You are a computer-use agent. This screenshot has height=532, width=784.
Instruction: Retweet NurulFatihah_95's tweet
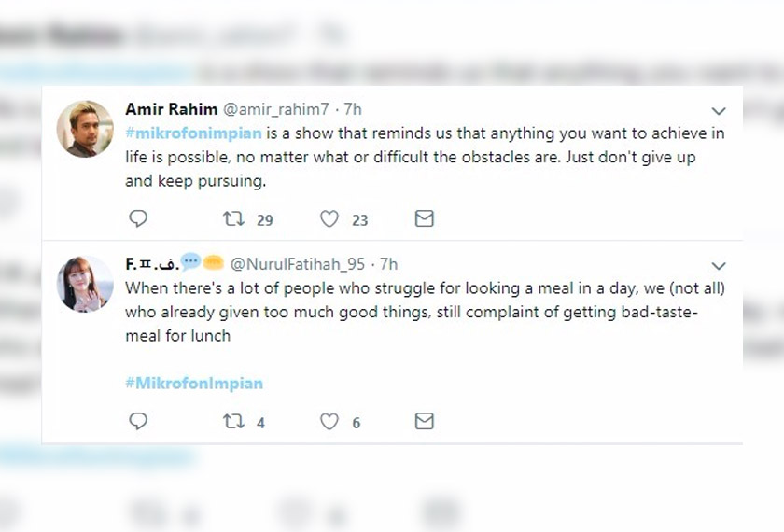click(234, 422)
